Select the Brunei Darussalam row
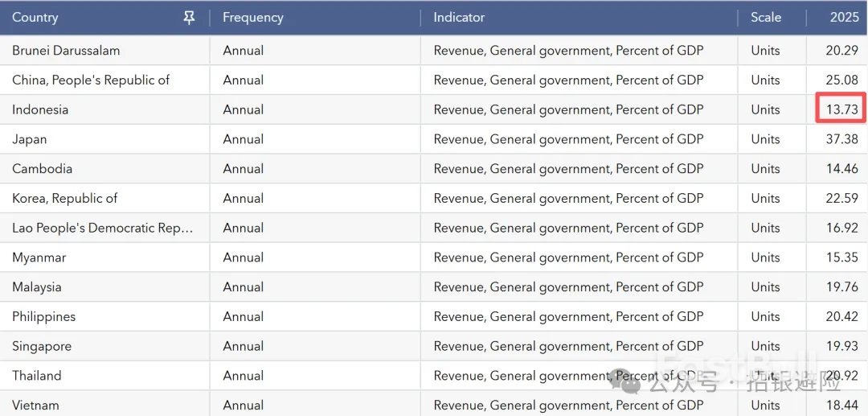868x416 pixels. coord(66,51)
